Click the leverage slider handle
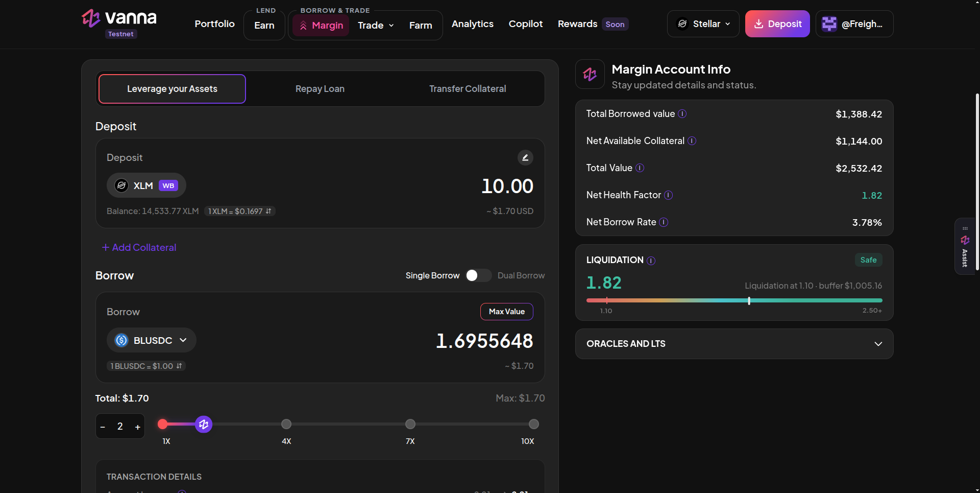 [204, 424]
